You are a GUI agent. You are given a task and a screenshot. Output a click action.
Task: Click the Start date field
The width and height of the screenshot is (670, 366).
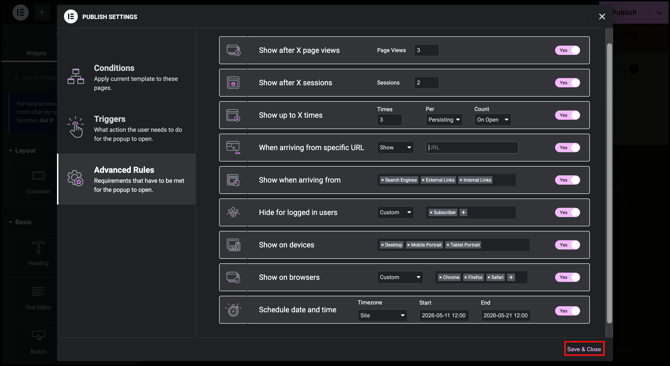tap(444, 316)
